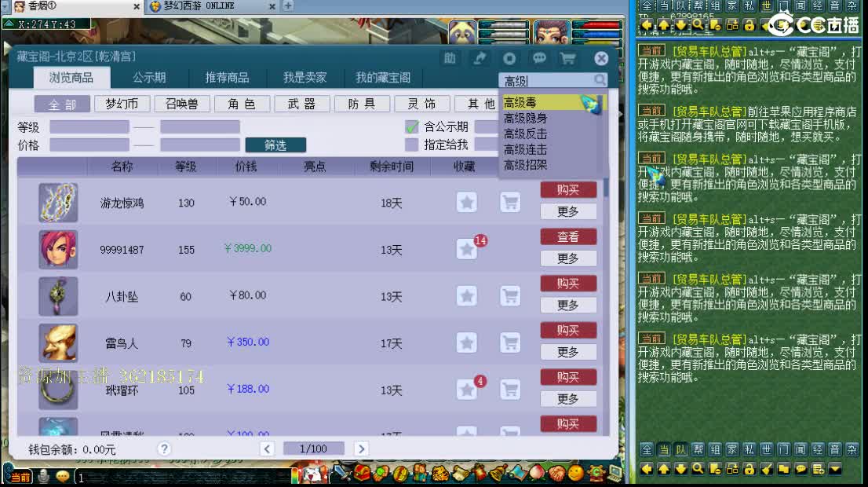Open new browser tab with plus button
The image size is (868, 487).
click(288, 5)
